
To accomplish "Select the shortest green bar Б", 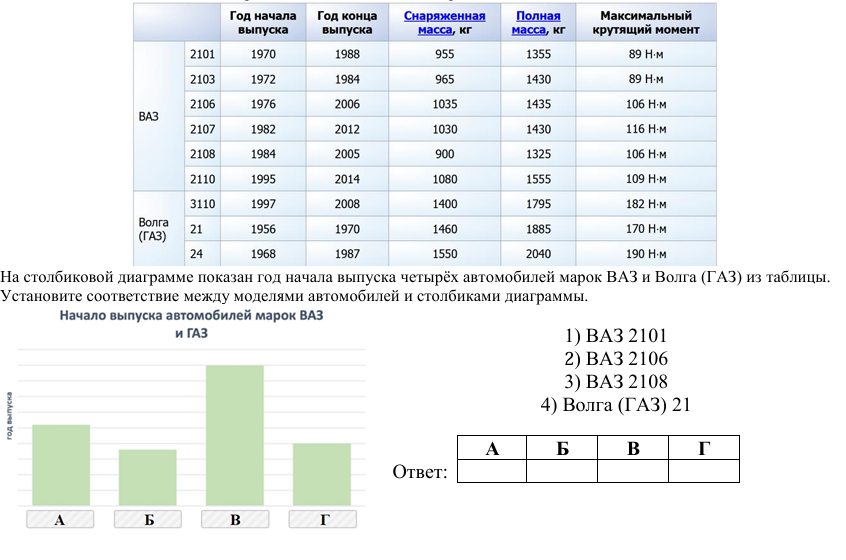I will pyautogui.click(x=147, y=477).
